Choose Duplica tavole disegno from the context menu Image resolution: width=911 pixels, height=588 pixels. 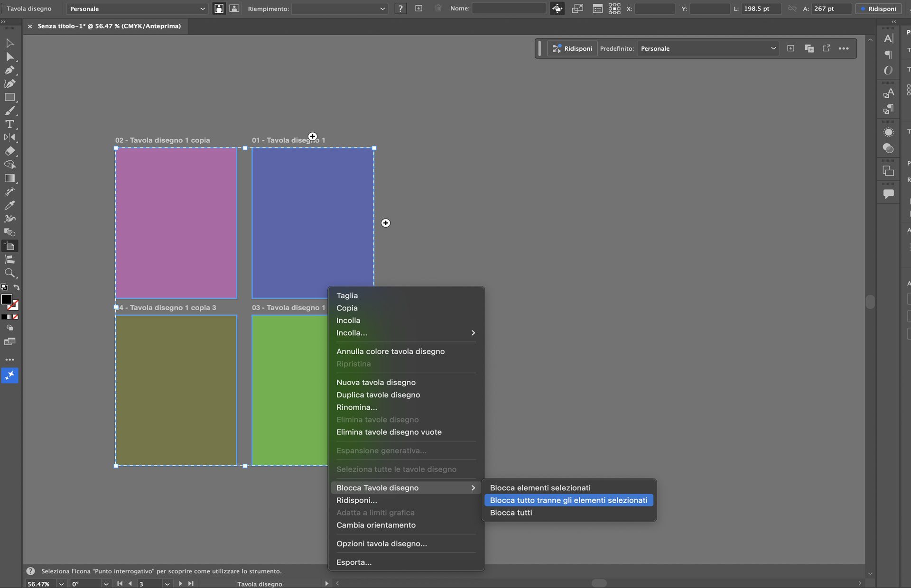click(x=378, y=395)
